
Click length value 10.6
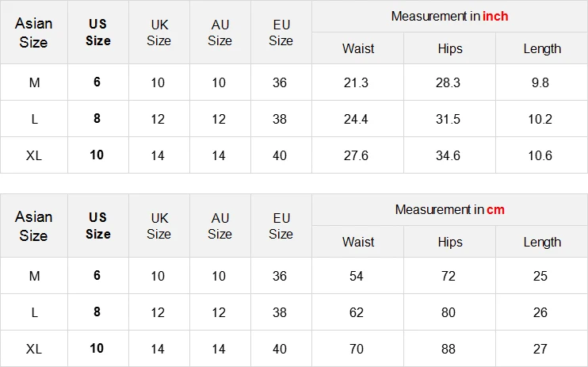[x=540, y=155]
